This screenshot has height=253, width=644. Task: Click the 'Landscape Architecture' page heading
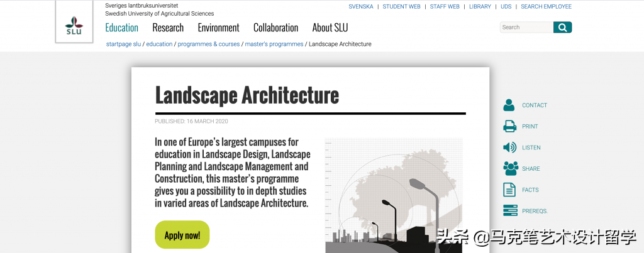point(247,95)
